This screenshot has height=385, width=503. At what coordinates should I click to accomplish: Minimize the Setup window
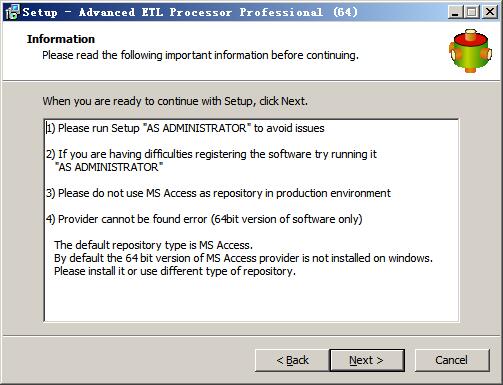(455, 12)
